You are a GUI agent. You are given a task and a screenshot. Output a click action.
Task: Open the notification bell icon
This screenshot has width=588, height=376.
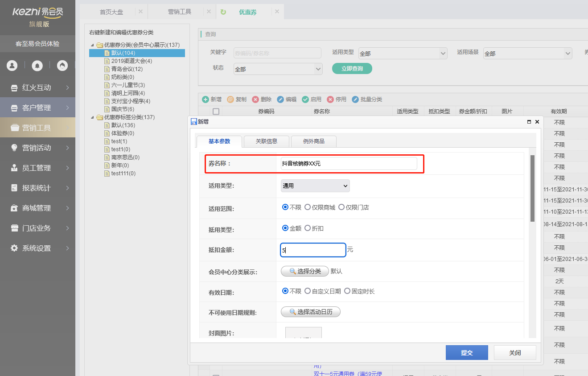pos(37,66)
